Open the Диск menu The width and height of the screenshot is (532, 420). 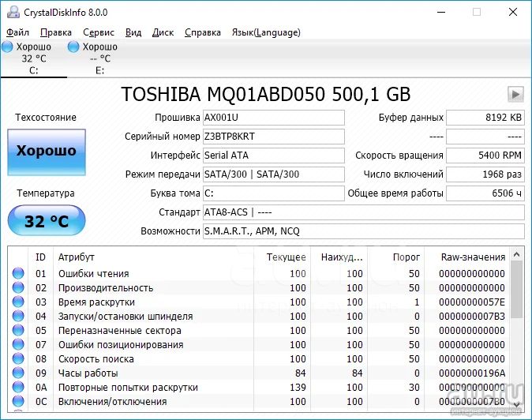click(x=163, y=32)
